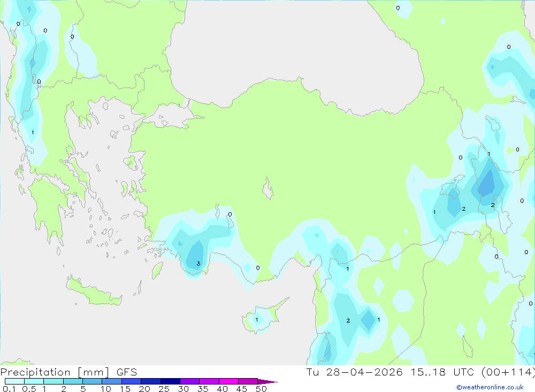This screenshot has width=535, height=392.
Task: Select the 35–40 mm violet legend swatch
Action: click(x=209, y=381)
